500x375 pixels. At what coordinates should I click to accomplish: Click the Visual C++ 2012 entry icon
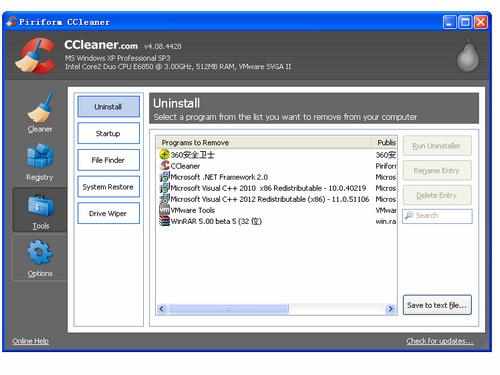(165, 199)
